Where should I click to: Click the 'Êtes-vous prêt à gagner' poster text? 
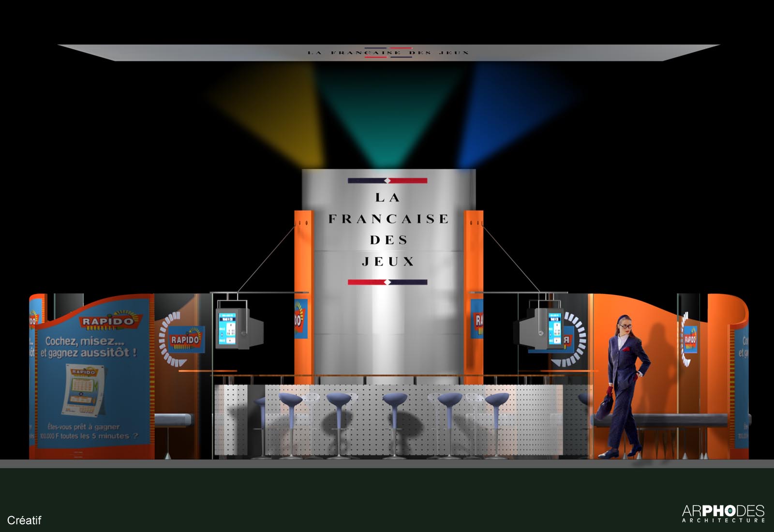click(x=83, y=427)
